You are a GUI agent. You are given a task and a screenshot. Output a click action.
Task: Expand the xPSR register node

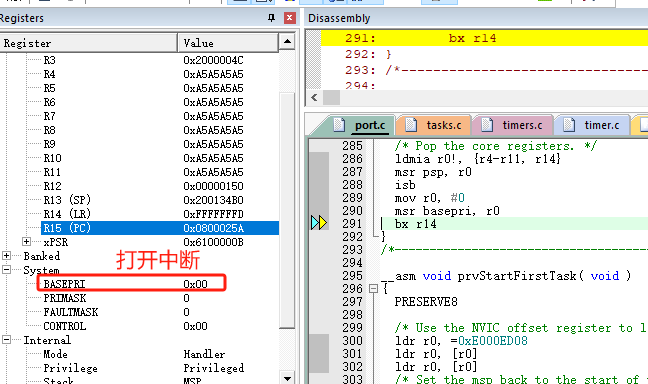(26, 241)
